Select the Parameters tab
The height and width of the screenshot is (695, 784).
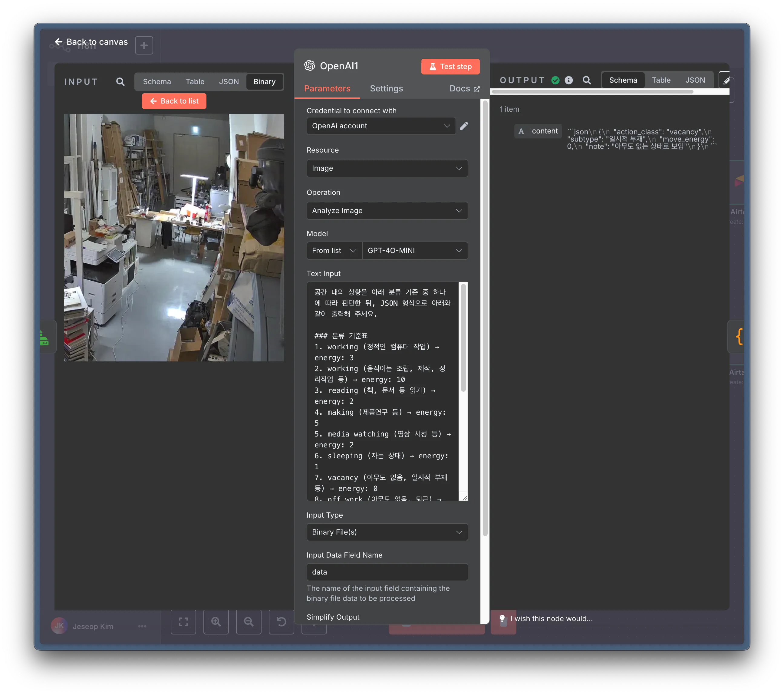click(x=327, y=89)
